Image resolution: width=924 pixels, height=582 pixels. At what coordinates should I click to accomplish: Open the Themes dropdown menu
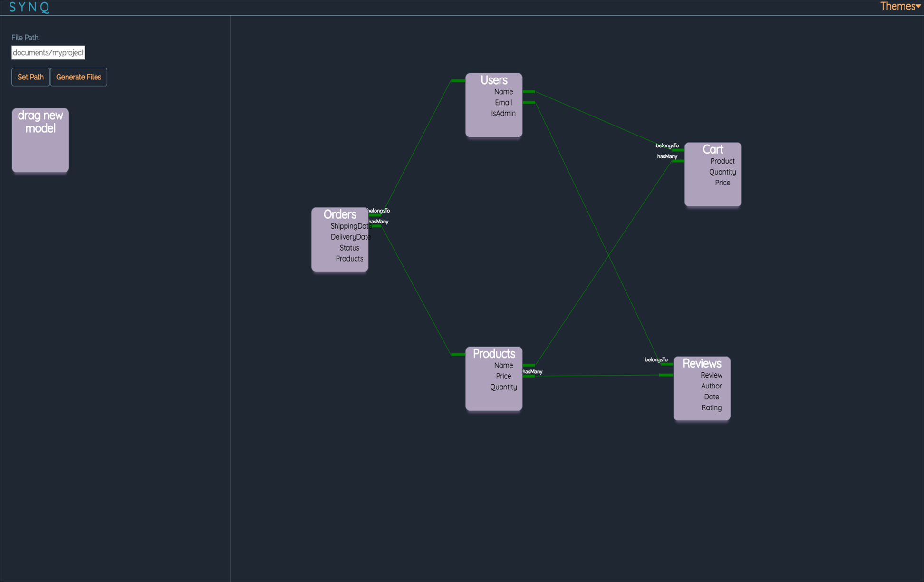pos(899,6)
